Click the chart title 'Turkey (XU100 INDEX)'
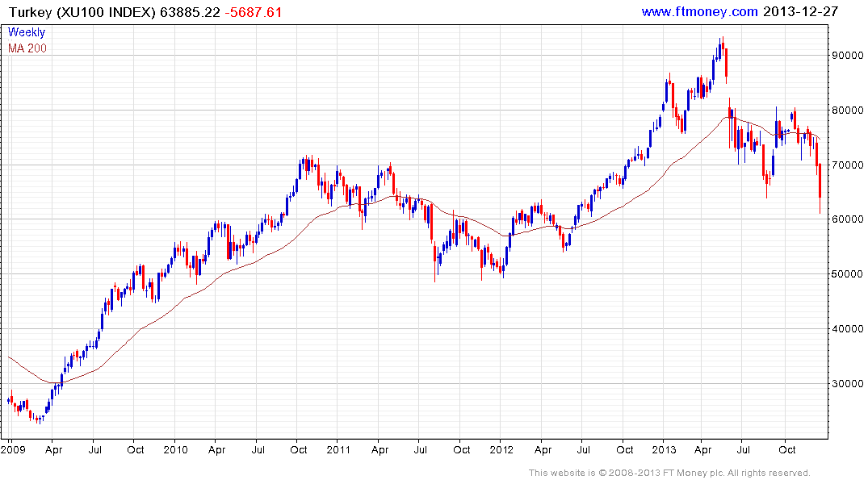Screen dimensions: 868x484 pyautogui.click(x=82, y=12)
